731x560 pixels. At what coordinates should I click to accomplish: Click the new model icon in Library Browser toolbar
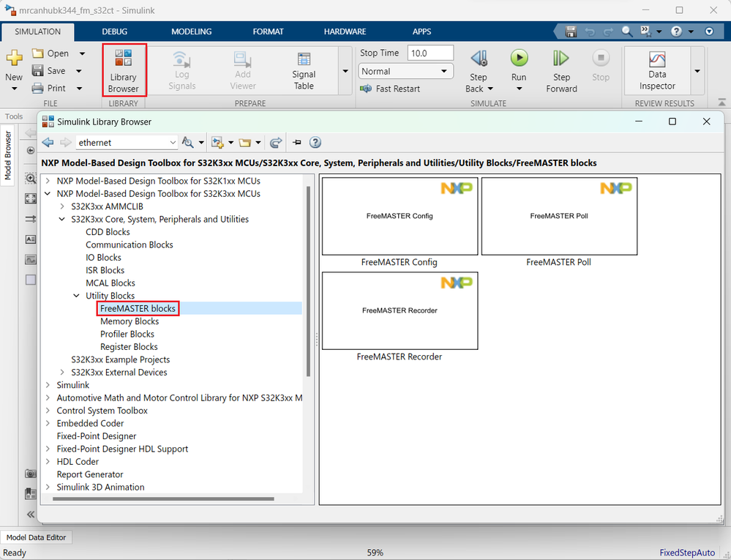point(217,142)
